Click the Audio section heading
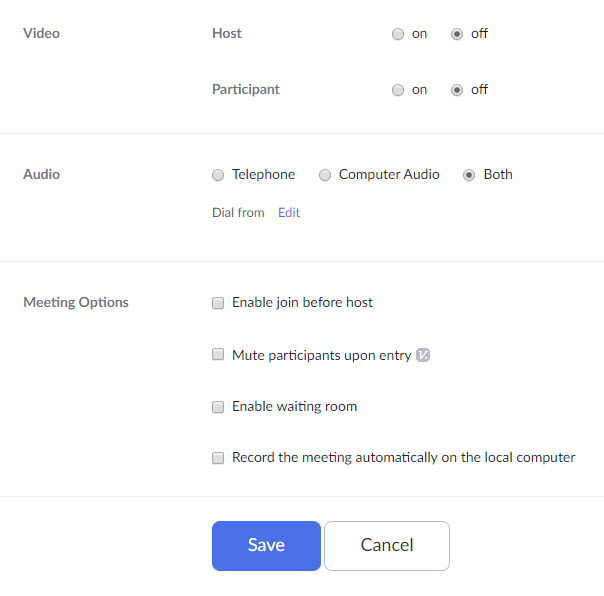 pos(41,174)
